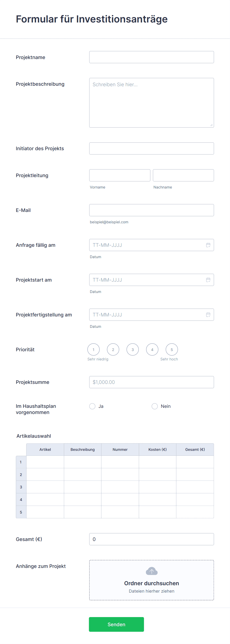
Task: Click the Initiator des Projekts field
Action: click(151, 148)
